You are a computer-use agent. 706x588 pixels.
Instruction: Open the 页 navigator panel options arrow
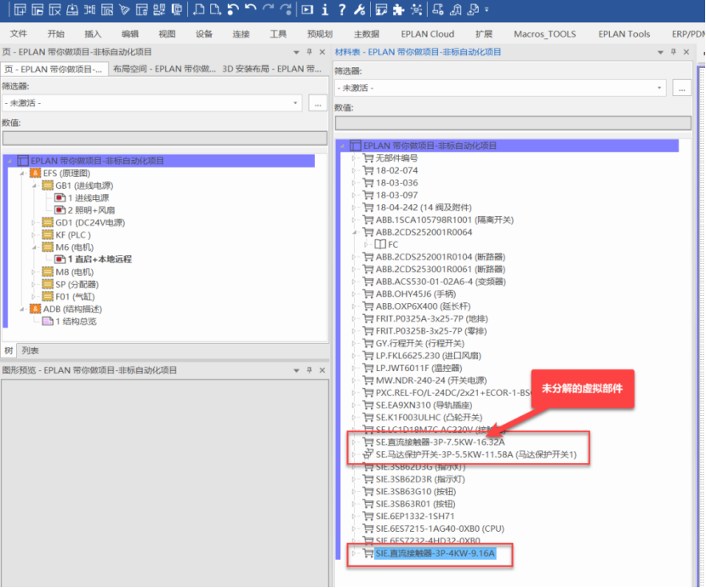click(x=296, y=53)
